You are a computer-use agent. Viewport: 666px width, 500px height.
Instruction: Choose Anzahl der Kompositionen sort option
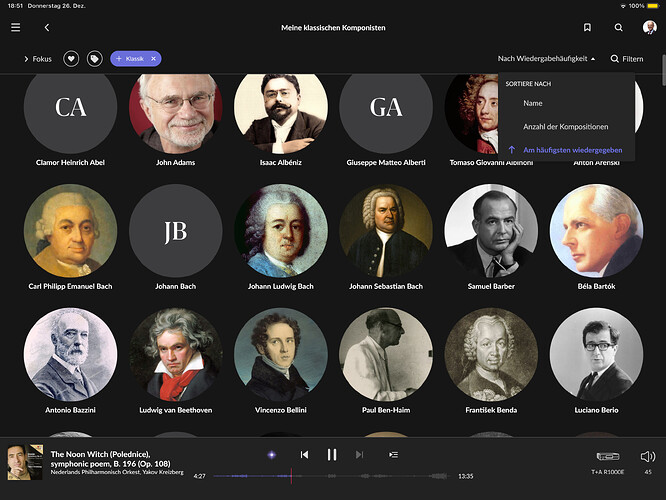[x=567, y=127]
